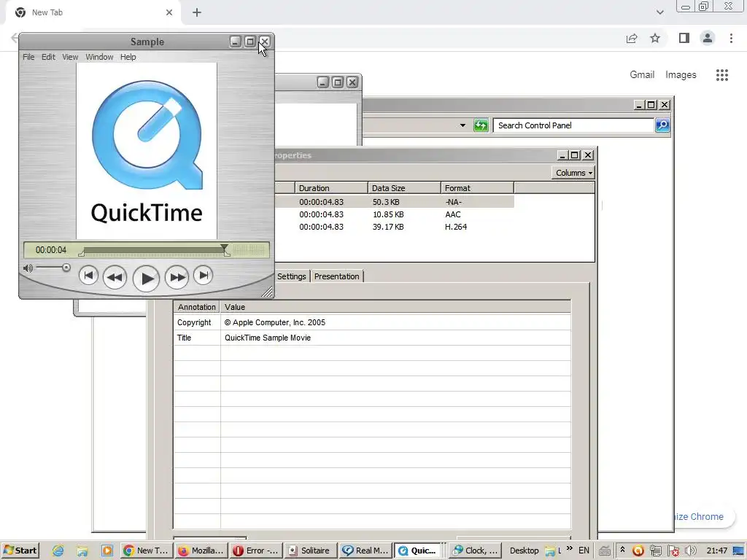The width and height of the screenshot is (747, 560).
Task: Open the Google apps grid icon
Action: 722,75
